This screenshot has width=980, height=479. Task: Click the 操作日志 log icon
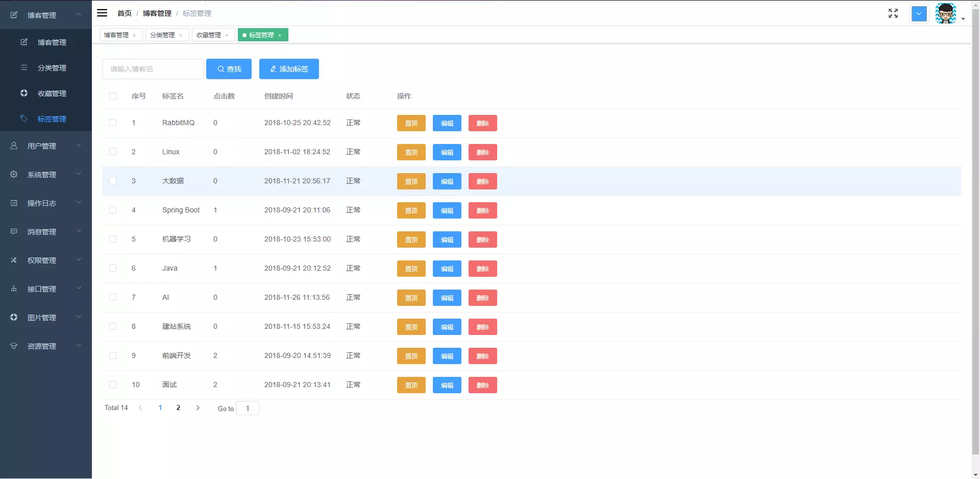(14, 203)
